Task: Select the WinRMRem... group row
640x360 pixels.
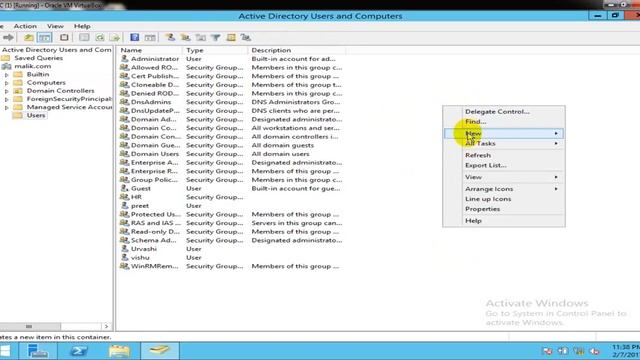Action: (231, 266)
